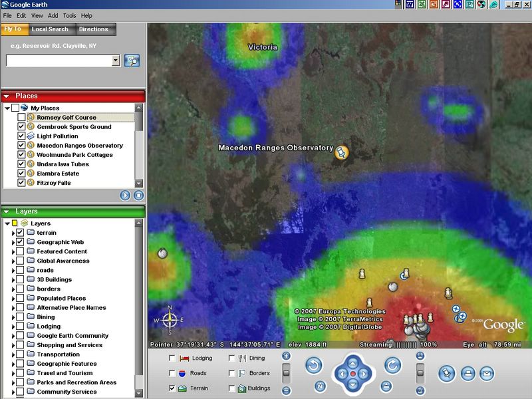The height and width of the screenshot is (399, 532).
Task: Enable the Lodging quick-toggle checkbox below the map
Action: 172,358
